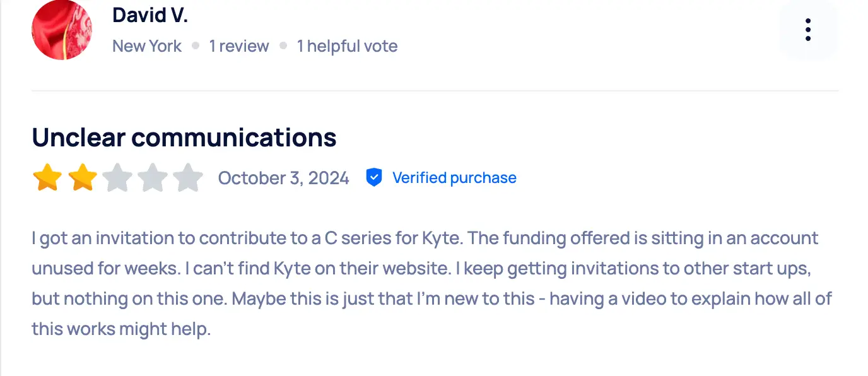Click the 1 helpful vote counter
The height and width of the screenshot is (376, 868).
tap(347, 45)
